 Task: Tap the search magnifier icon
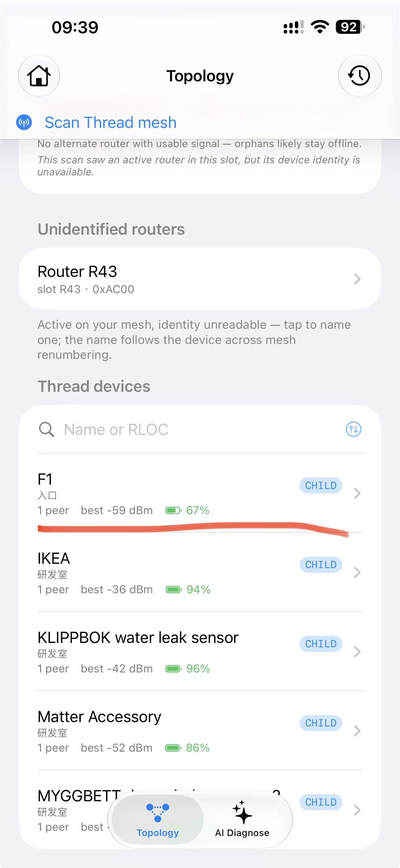[46, 430]
